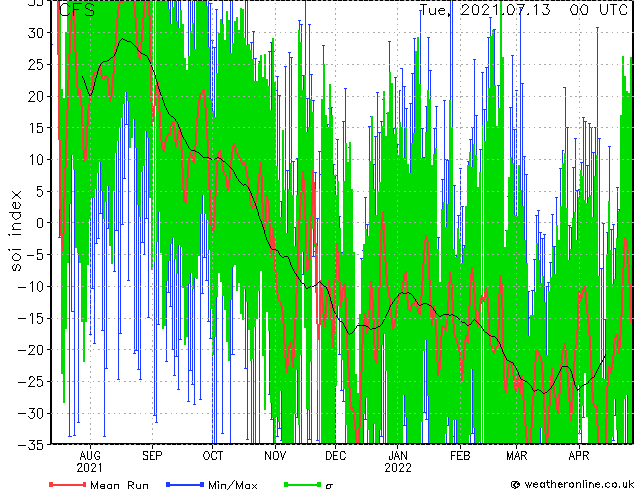This screenshot has width=634, height=490.
Task: Click the y-axis value -15
Action: [32, 318]
